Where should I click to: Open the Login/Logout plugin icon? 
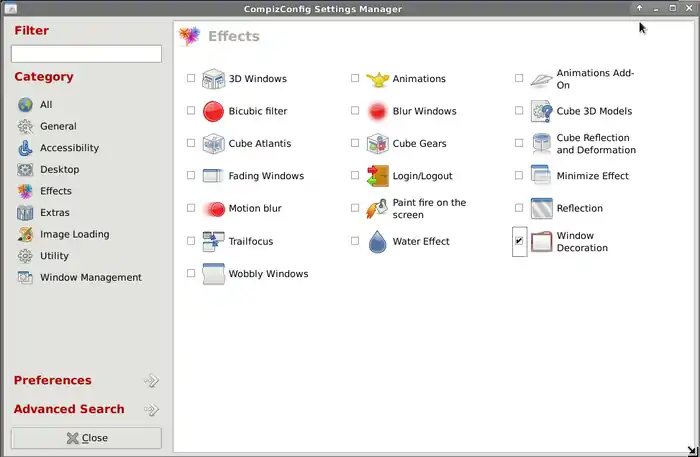click(x=377, y=176)
